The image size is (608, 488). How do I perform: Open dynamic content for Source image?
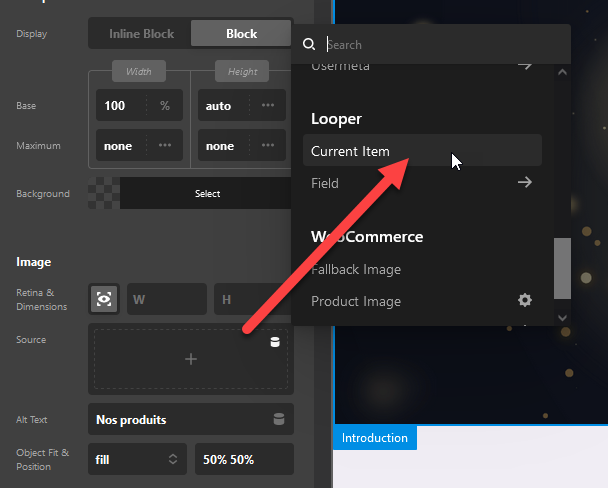(275, 342)
